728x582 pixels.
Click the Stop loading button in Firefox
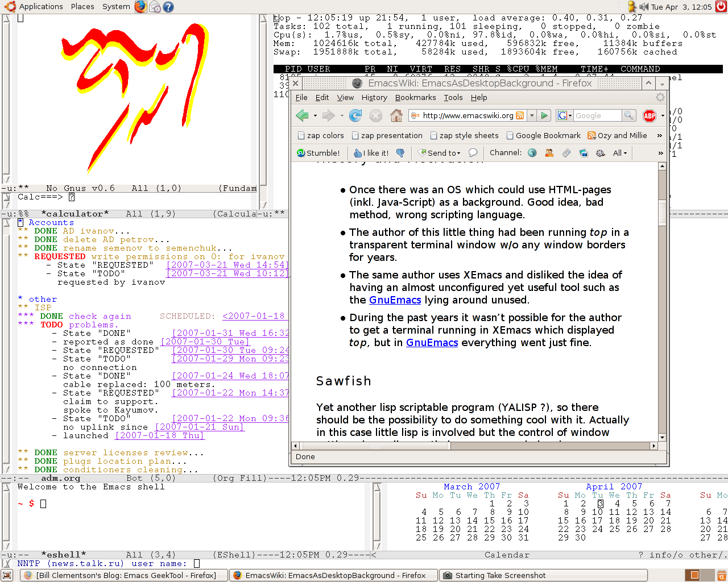tap(376, 115)
